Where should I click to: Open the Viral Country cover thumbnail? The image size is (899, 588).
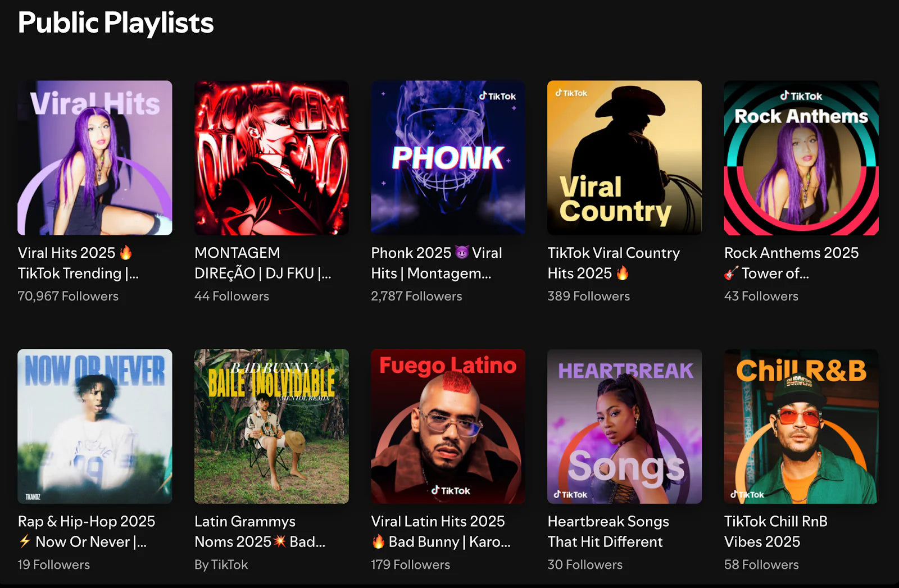click(x=624, y=158)
